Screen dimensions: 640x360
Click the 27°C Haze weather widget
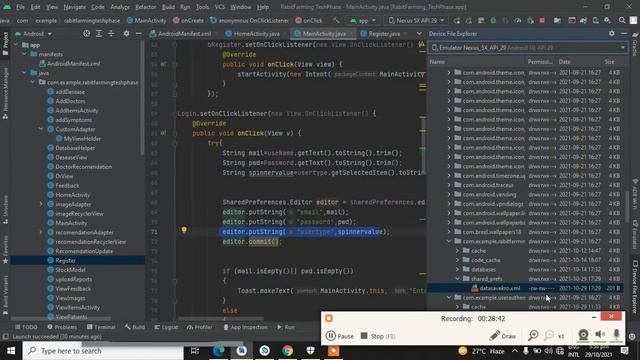[481, 351]
